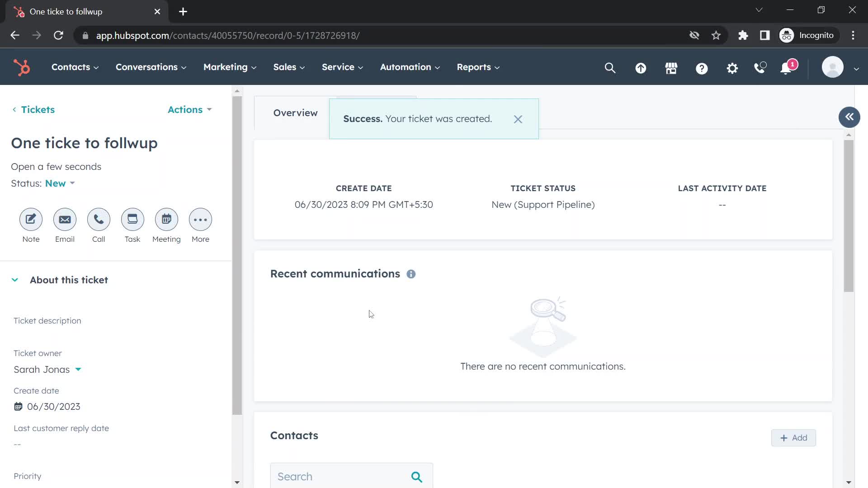
Task: Dismiss the ticket created success notification
Action: pyautogui.click(x=518, y=118)
